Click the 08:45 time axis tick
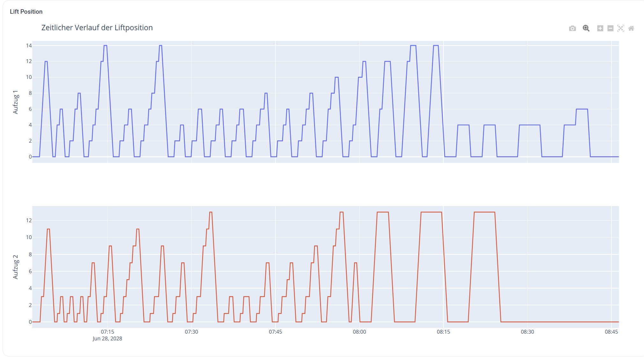 coord(611,332)
